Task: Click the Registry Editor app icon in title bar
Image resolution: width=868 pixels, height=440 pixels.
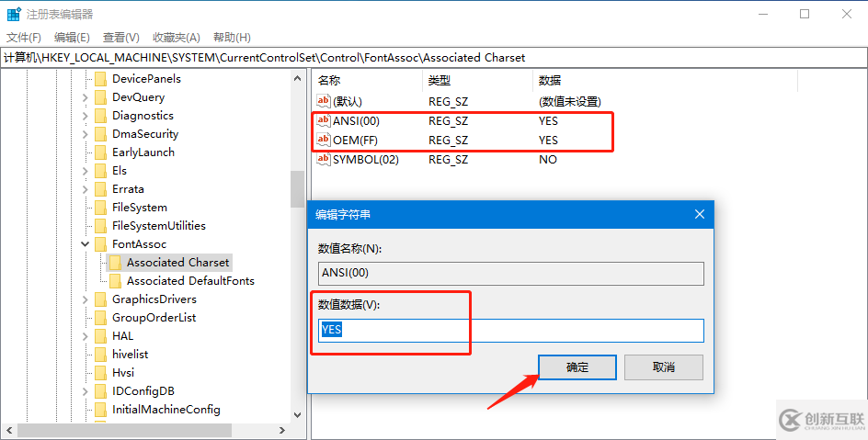Action: pos(13,15)
